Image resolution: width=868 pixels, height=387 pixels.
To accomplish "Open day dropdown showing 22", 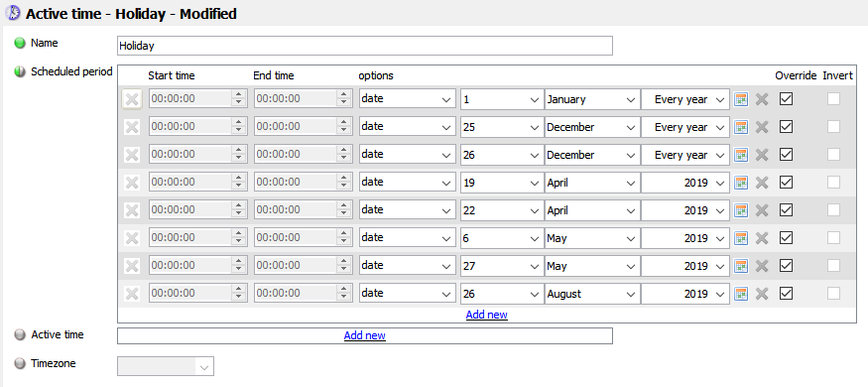I will [x=502, y=209].
